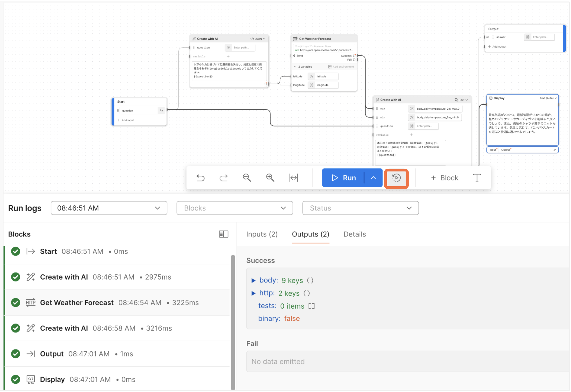Zoom out on the flow canvas
571x392 pixels.
click(247, 178)
